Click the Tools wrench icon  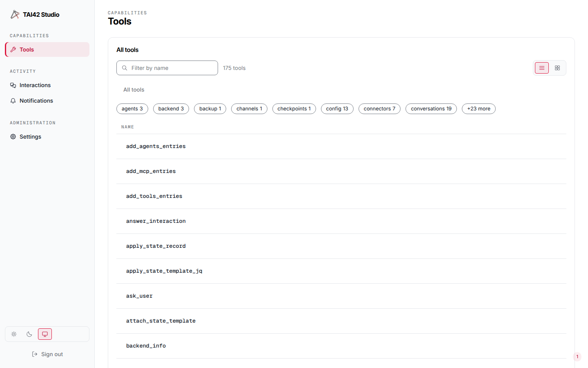13,49
